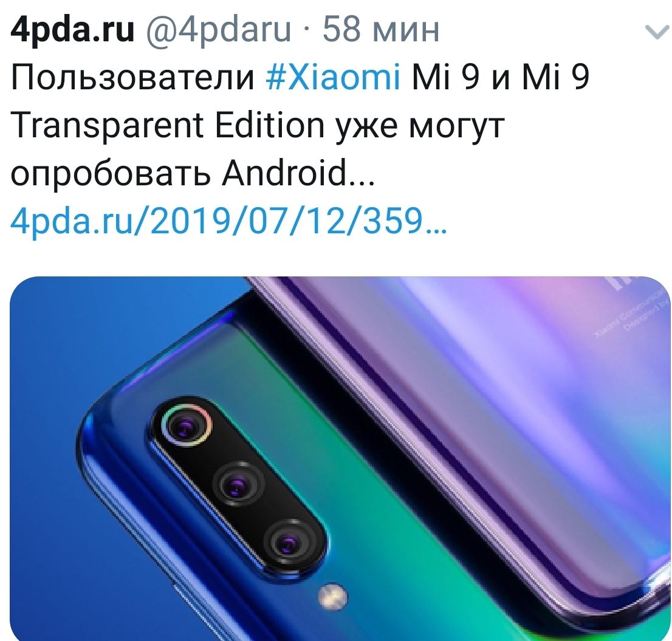Tap the rainbow-ringed top camera lens in the photo
Image resolution: width=672 pixels, height=641 pixels.
tap(187, 425)
